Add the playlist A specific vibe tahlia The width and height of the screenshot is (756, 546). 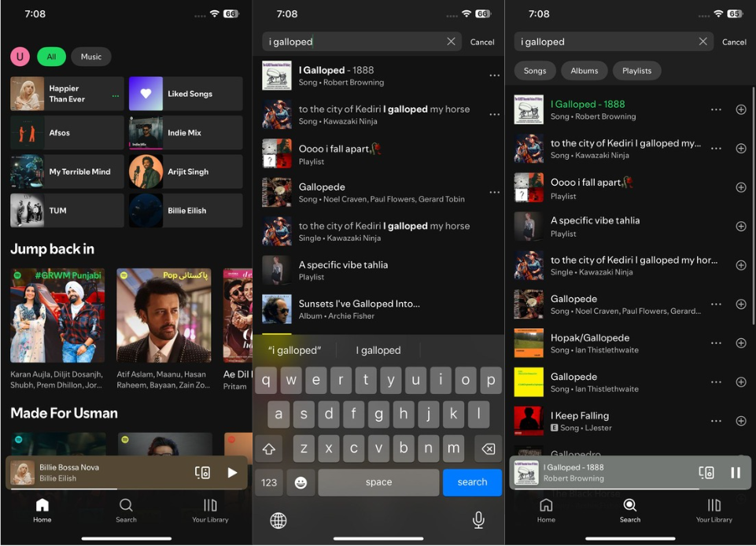740,226
